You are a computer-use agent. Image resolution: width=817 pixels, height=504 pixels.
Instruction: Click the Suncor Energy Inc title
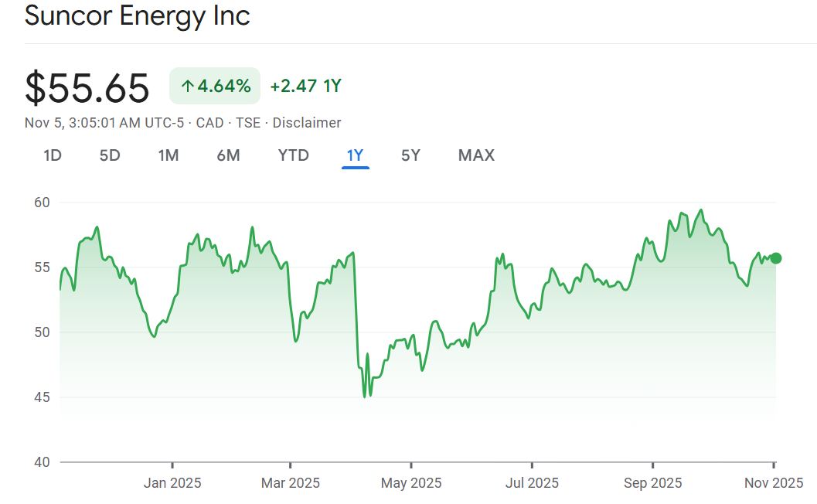138,16
